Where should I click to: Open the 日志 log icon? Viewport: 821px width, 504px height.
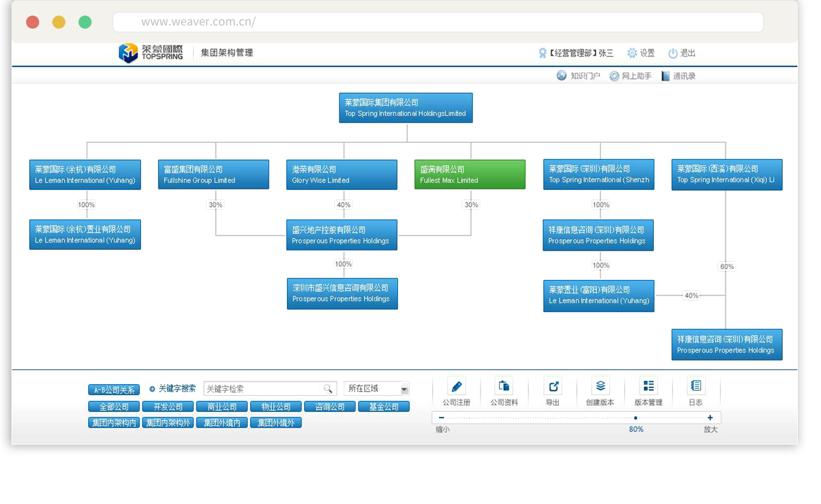696,386
